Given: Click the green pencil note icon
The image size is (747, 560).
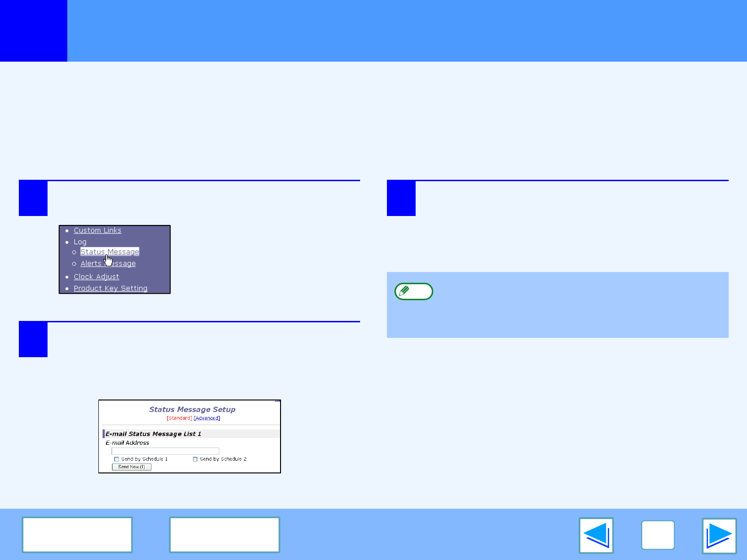Looking at the screenshot, I should click(413, 291).
